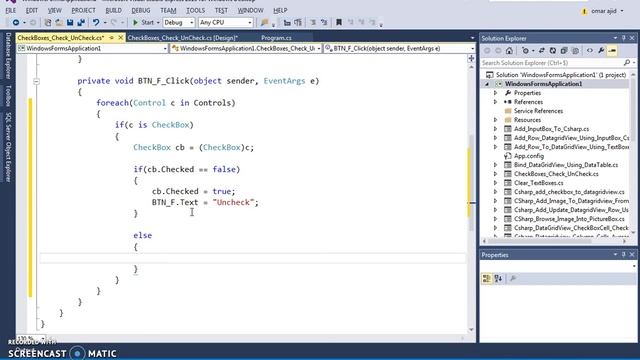The width and height of the screenshot is (640, 360).
Task: Close the CheckBoxes_Check_UnCheck.cs tab
Action: coord(120,38)
